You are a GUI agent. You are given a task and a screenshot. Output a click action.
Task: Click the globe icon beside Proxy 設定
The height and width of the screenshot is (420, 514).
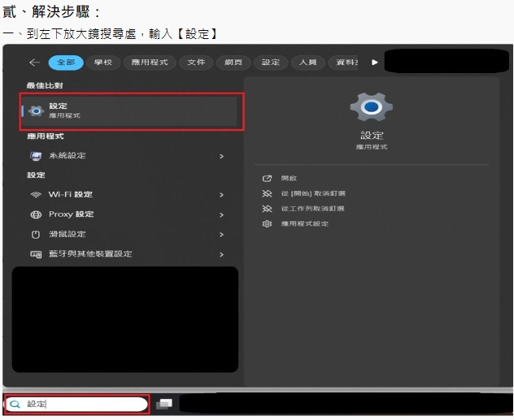pos(35,214)
